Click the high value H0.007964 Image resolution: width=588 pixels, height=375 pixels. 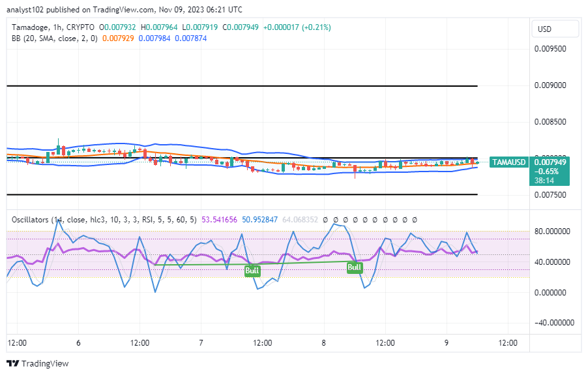[159, 27]
